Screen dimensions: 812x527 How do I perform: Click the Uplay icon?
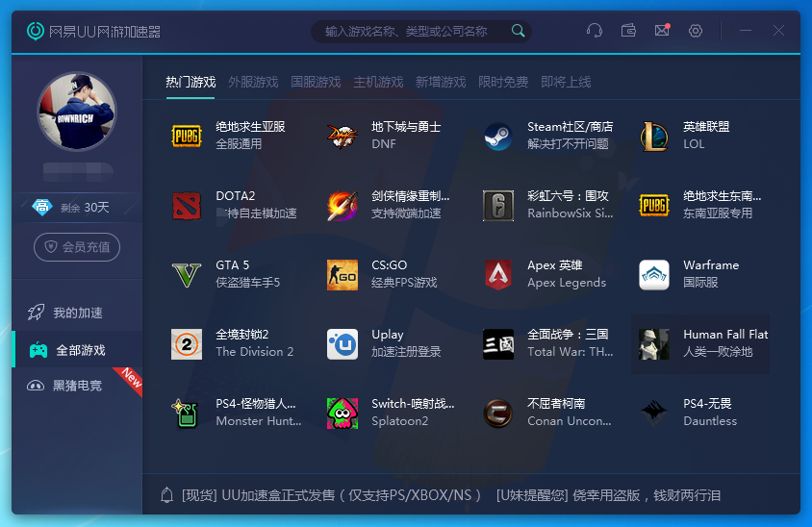point(343,343)
